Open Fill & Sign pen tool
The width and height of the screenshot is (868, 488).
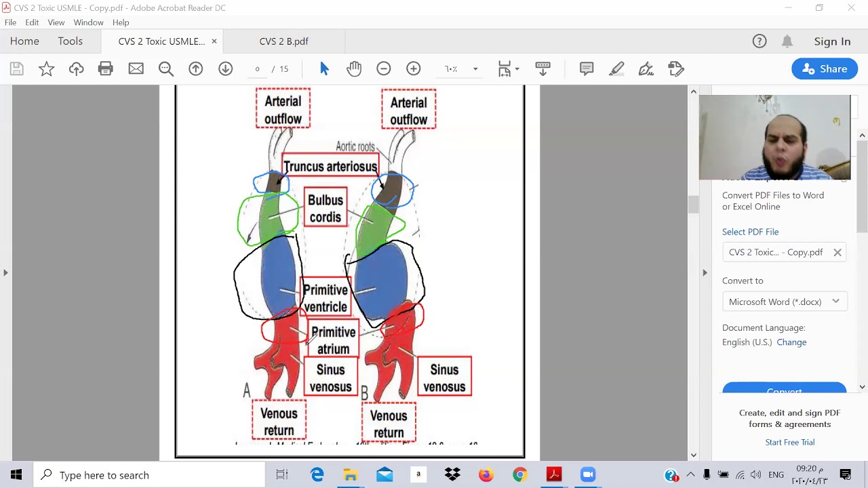tap(646, 68)
